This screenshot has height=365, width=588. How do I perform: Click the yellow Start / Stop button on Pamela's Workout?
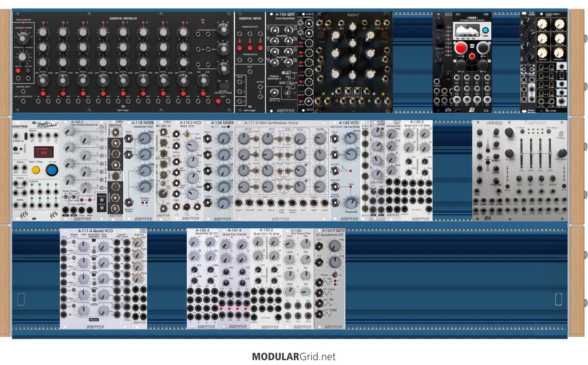(x=36, y=170)
